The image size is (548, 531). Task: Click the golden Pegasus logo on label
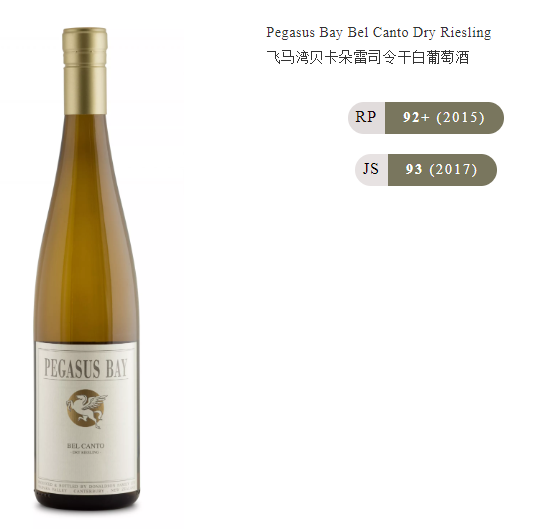click(86, 408)
